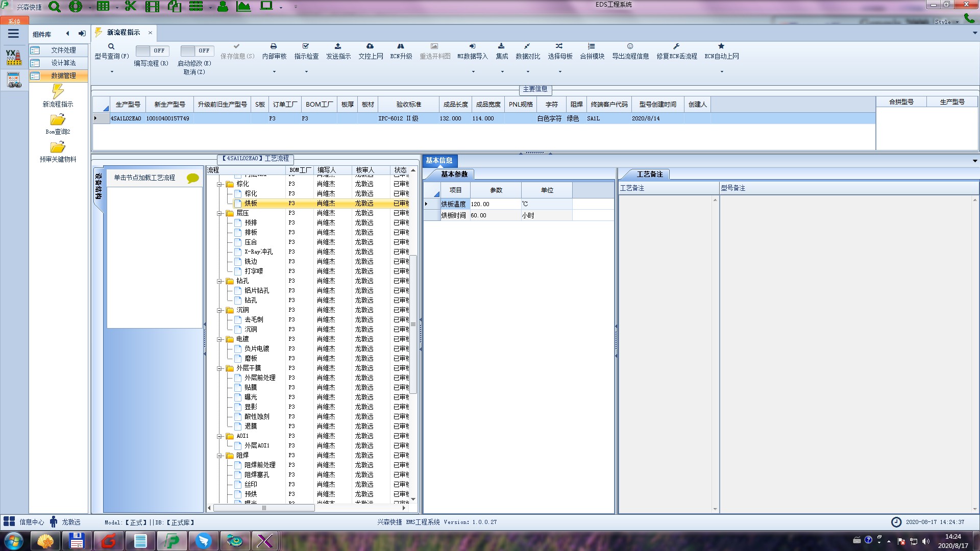The height and width of the screenshot is (551, 980).
Task: Open the Bom查询2 folder icon
Action: (x=58, y=120)
